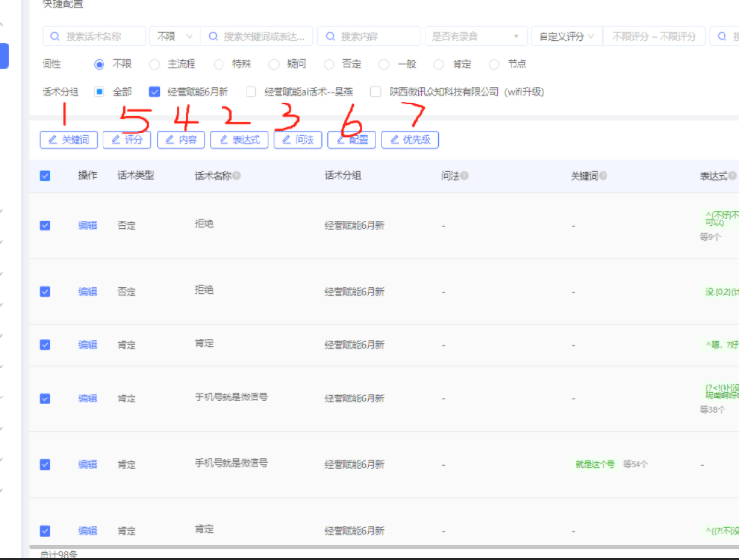
Task: Check the 经营赋能ai话术--吴燕 group checkbox
Action: click(251, 92)
